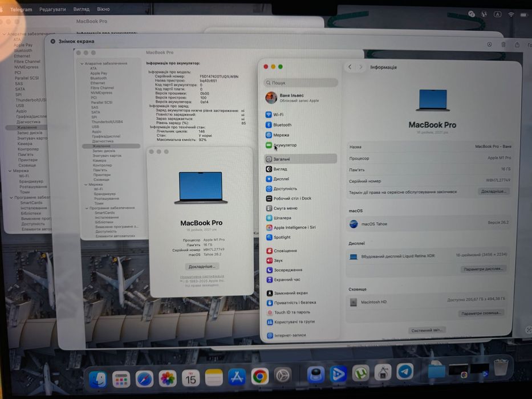Viewport: 532px width, 399px height.
Task: Collapse Апаратне забезпечення in Знімок екрана tree
Action: pyautogui.click(x=82, y=63)
